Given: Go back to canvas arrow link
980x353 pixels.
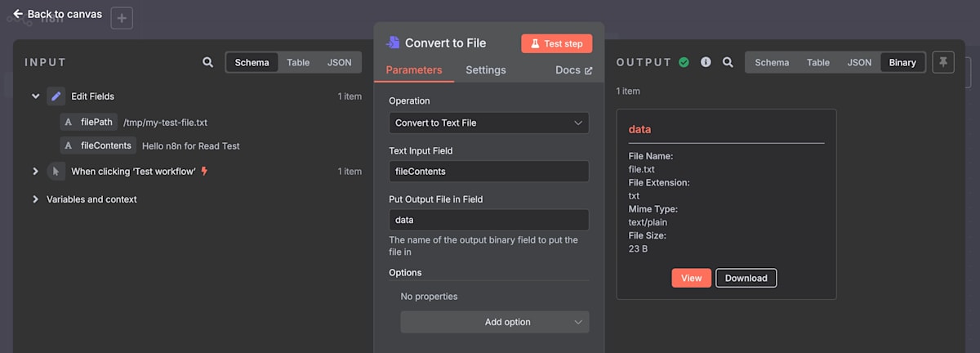Looking at the screenshot, I should (57, 14).
